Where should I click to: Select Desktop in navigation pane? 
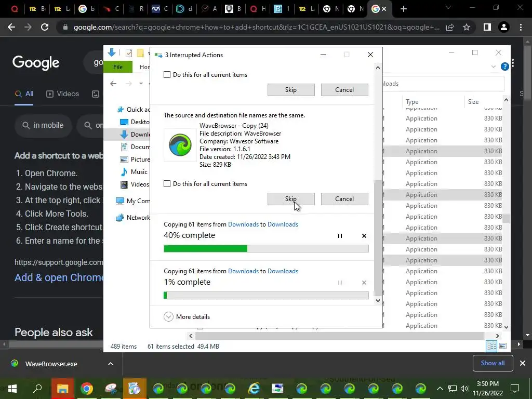[x=135, y=122]
